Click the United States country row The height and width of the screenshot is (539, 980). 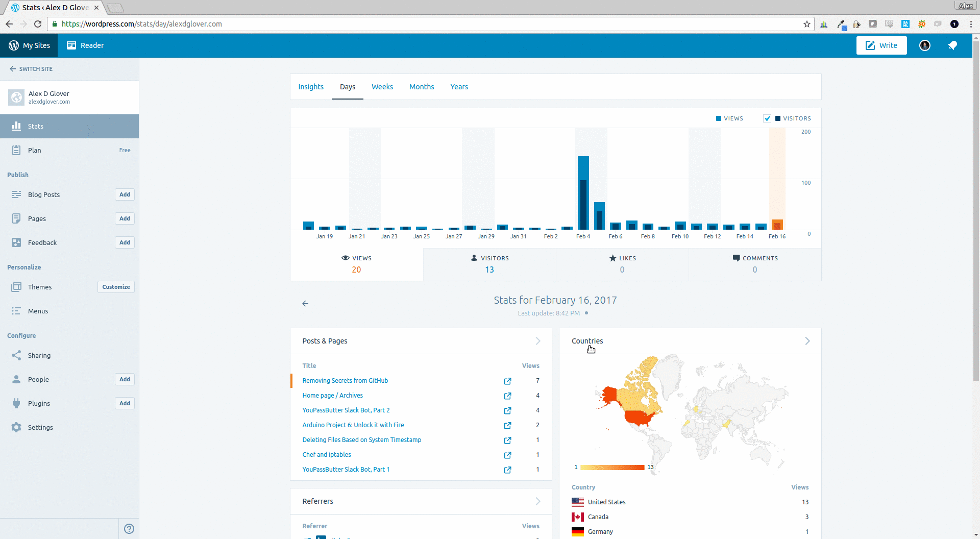point(690,502)
